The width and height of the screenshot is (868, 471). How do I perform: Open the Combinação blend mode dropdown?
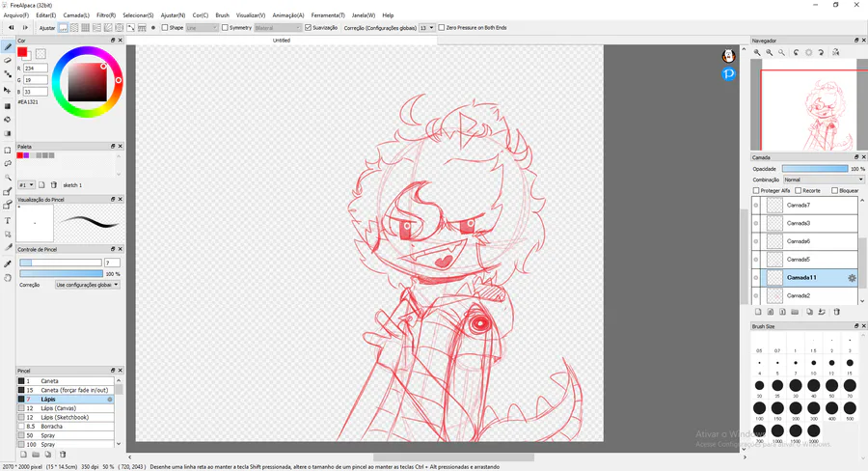[824, 180]
